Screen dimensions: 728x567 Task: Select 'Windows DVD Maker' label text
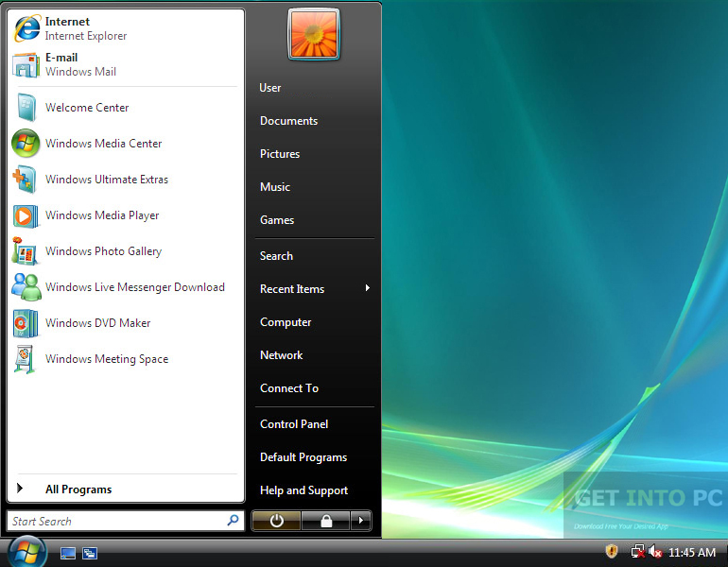[x=98, y=323]
